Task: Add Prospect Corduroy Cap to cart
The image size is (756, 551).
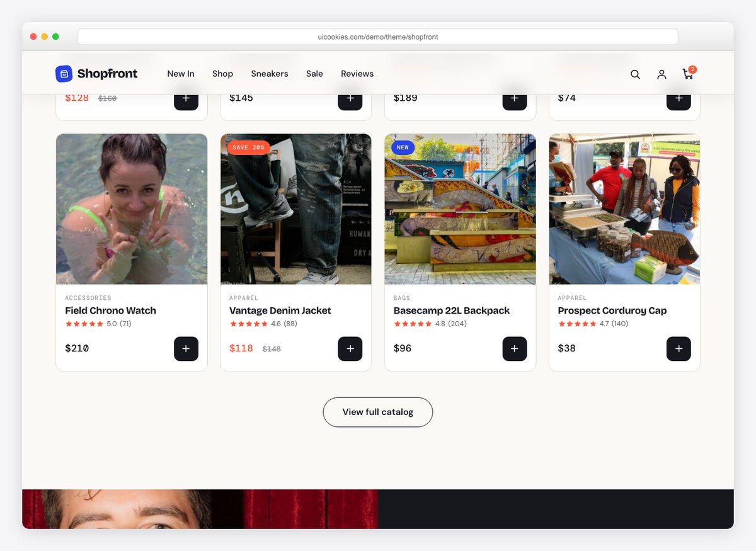Action: (x=679, y=349)
